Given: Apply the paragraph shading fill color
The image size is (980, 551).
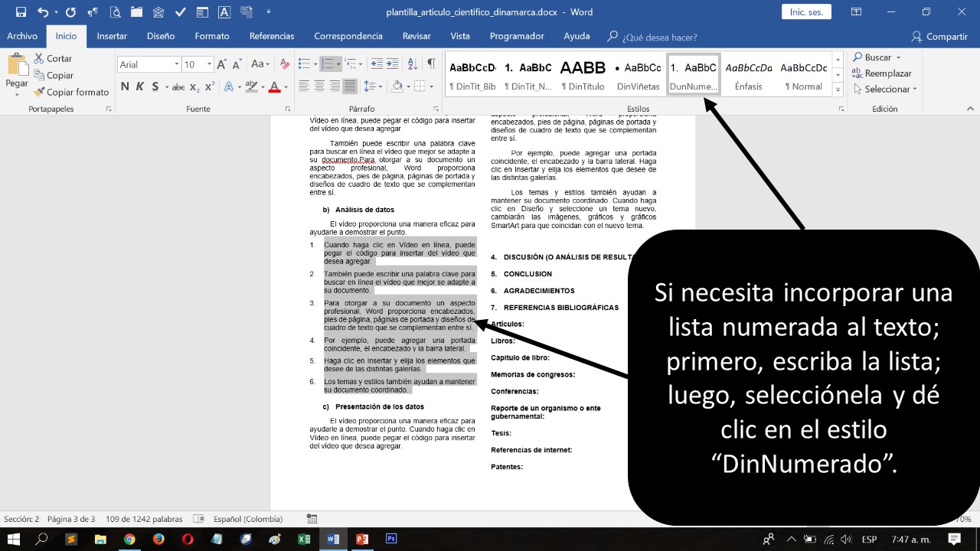Looking at the screenshot, I should click(396, 86).
